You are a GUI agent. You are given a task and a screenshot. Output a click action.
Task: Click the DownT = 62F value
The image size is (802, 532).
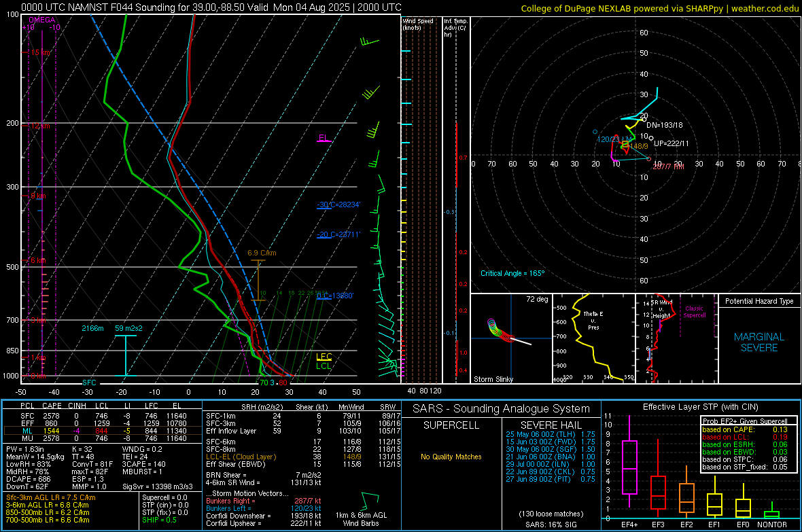click(27, 487)
